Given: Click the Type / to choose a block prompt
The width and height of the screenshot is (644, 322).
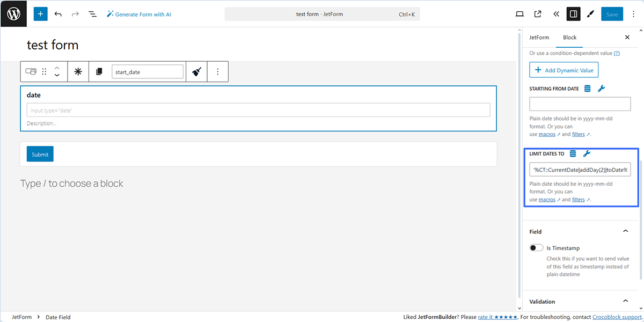Looking at the screenshot, I should 72,184.
